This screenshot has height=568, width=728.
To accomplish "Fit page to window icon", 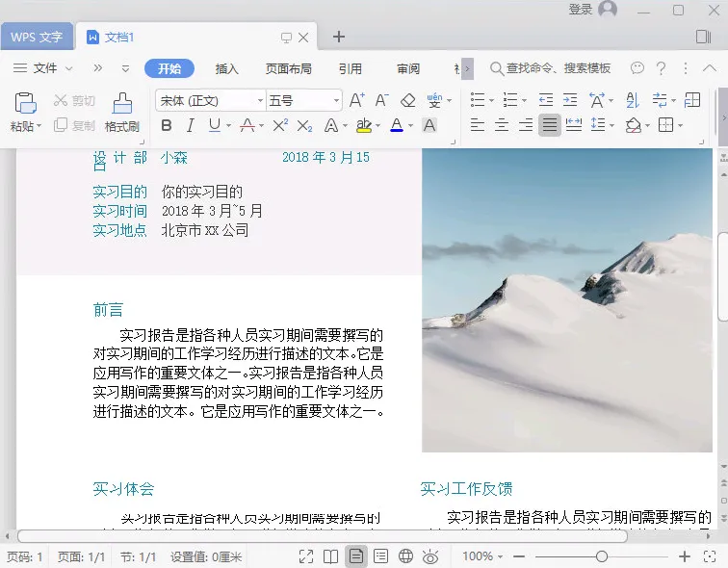I will click(709, 555).
